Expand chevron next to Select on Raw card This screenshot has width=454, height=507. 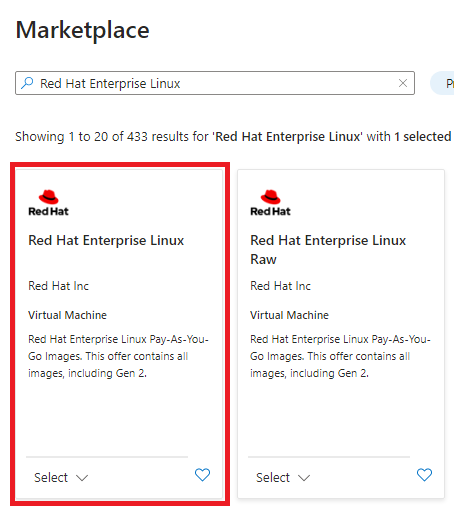pos(304,478)
